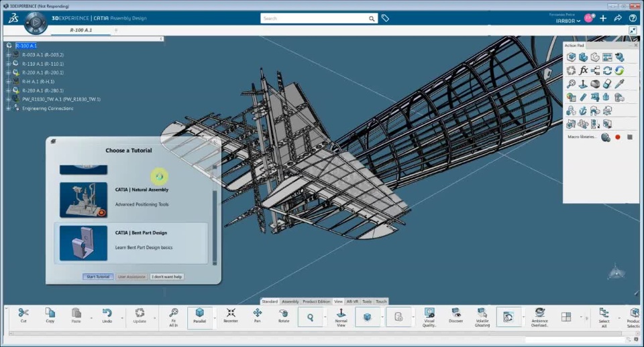
Task: Click the blue refresh arrows icon in Action Pad
Action: point(607,70)
